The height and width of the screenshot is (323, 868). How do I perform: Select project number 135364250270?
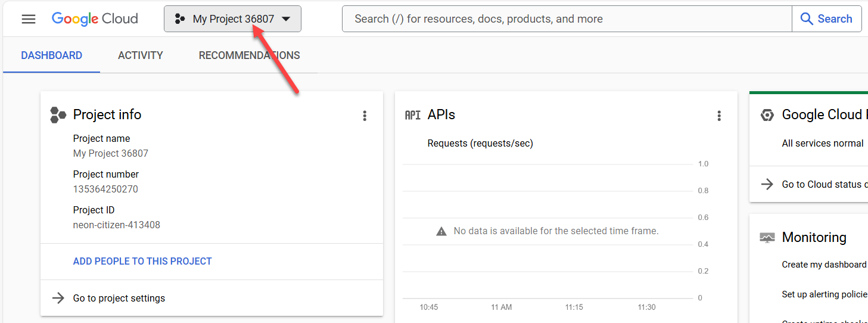(x=105, y=189)
